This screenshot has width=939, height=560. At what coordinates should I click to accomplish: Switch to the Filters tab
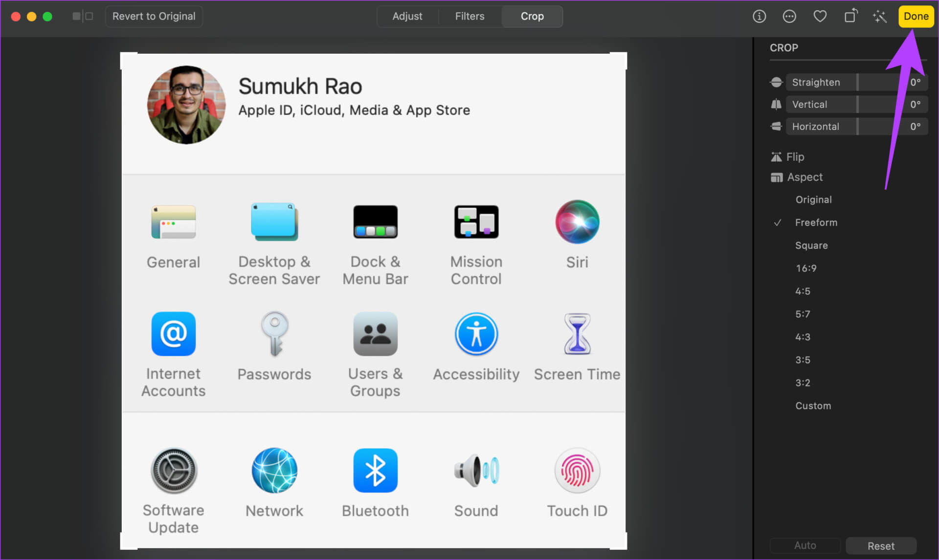click(469, 16)
